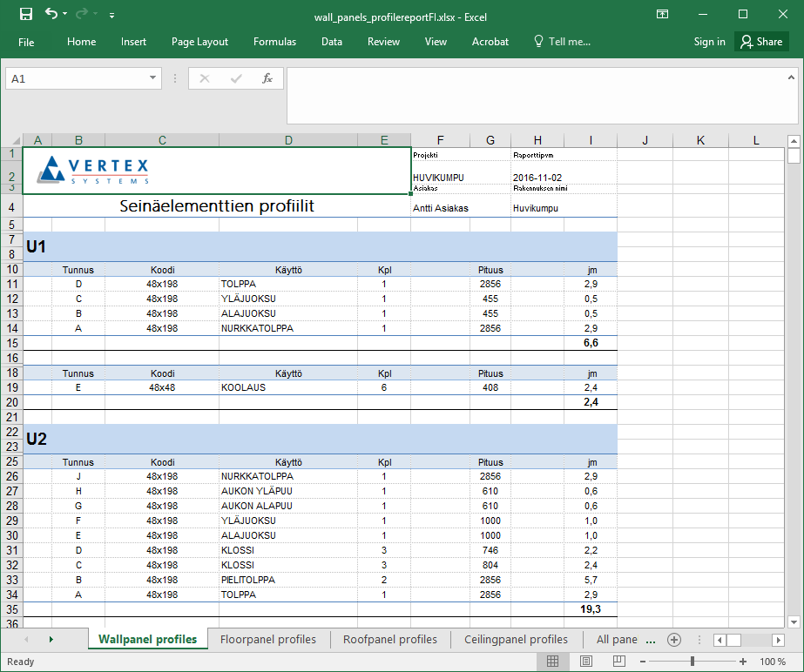Image resolution: width=804 pixels, height=672 pixels.
Task: Switch to Page Layout view icon
Action: pyautogui.click(x=586, y=662)
